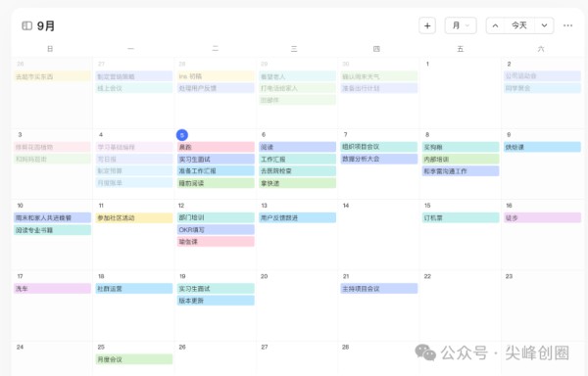The image size is (588, 376).
Task: Open the 拿快递 event
Action: (x=297, y=183)
